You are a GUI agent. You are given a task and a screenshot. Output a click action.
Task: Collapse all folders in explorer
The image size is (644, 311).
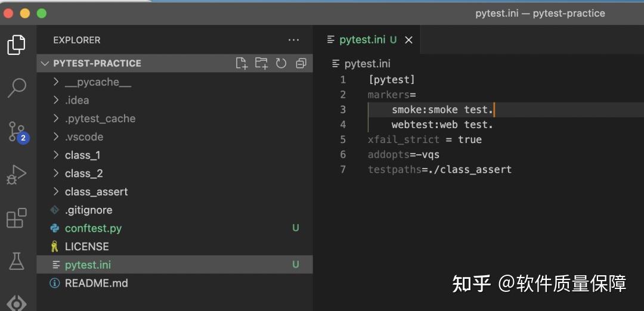(301, 63)
